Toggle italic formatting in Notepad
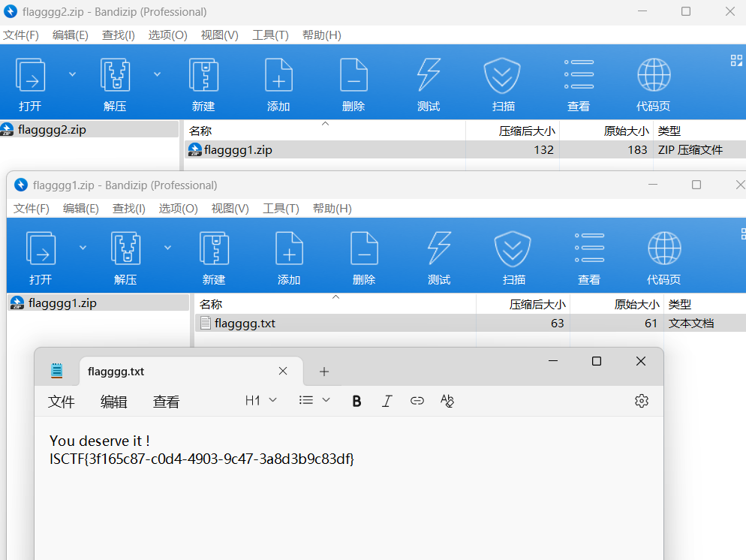Viewport: 746px width, 560px height. click(387, 401)
